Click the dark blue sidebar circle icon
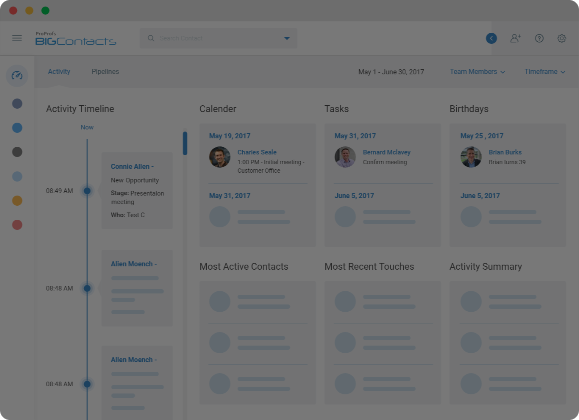 click(x=17, y=103)
